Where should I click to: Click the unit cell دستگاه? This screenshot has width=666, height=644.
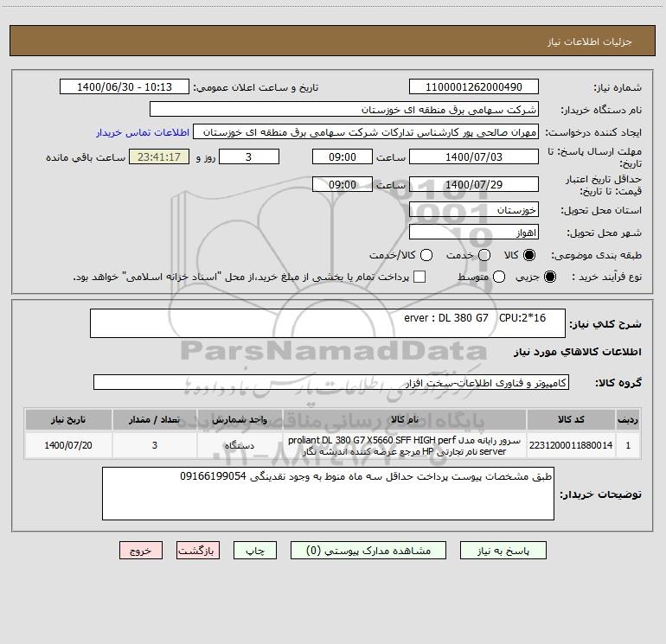pyautogui.click(x=240, y=445)
